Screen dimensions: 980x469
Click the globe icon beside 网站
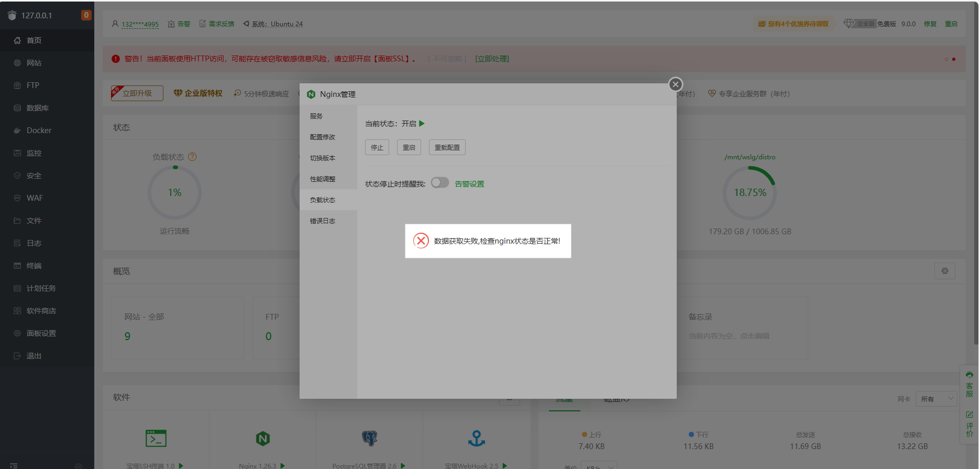click(x=17, y=63)
